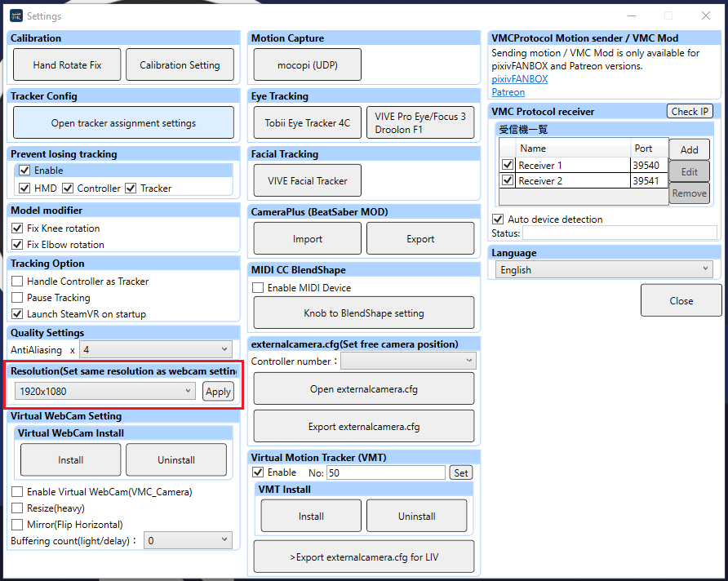This screenshot has width=728, height=581.
Task: Click the VMC app icon in title bar
Action: click(x=16, y=16)
